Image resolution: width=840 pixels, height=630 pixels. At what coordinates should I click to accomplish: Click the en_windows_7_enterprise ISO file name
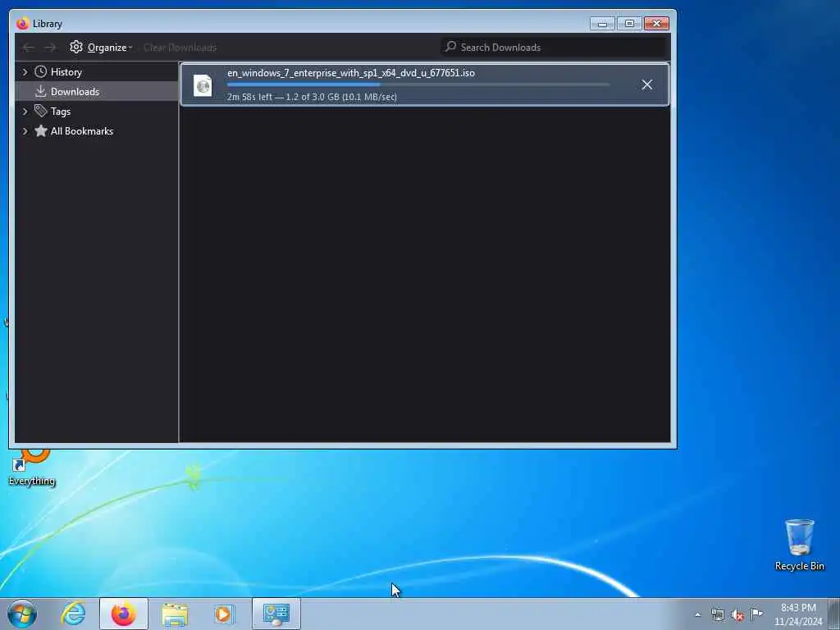click(351, 73)
